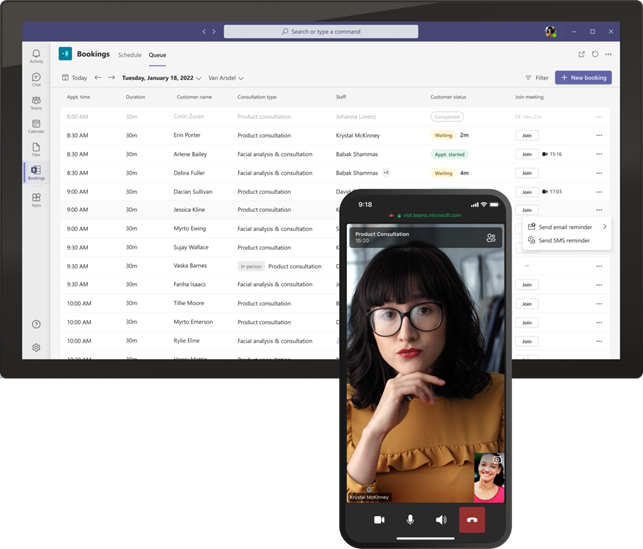Screen dimensions: 643x549
Task: Click the In person tag
Action: point(251,267)
